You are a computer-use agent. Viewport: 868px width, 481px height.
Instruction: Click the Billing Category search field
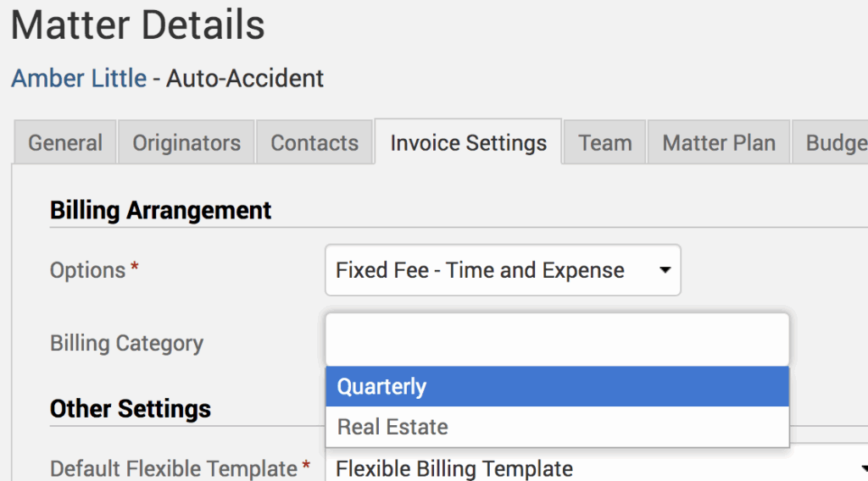(x=557, y=340)
